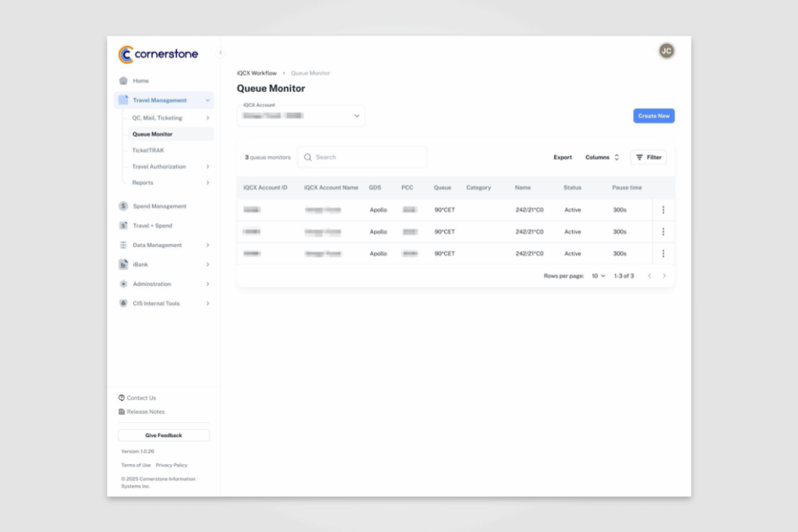Click the Travel + Spend icon
Viewport: 798px width, 532px height.
(123, 225)
